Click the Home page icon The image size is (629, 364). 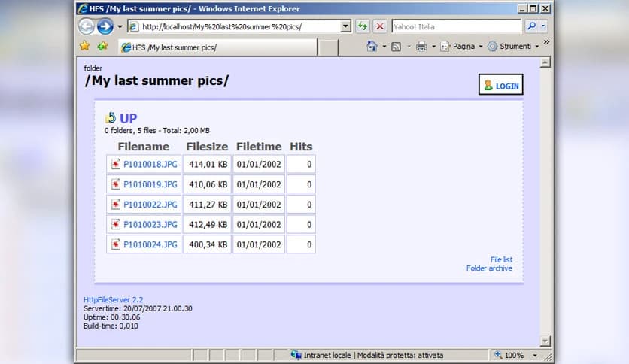(x=372, y=47)
